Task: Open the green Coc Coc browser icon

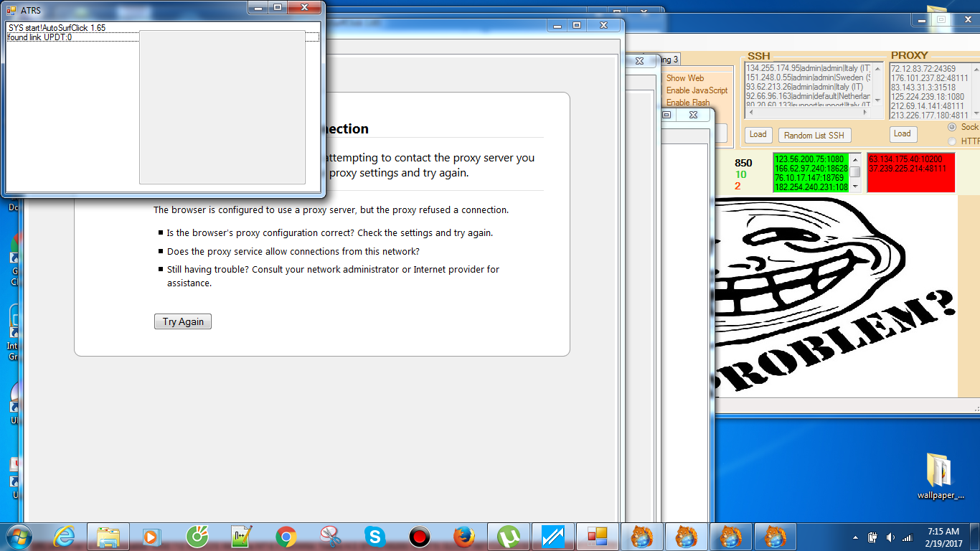Action: click(x=197, y=536)
